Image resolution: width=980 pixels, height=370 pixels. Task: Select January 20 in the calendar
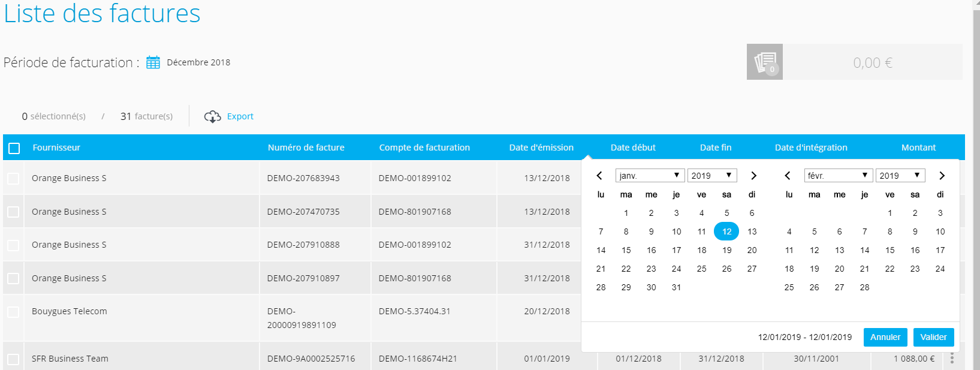click(752, 250)
